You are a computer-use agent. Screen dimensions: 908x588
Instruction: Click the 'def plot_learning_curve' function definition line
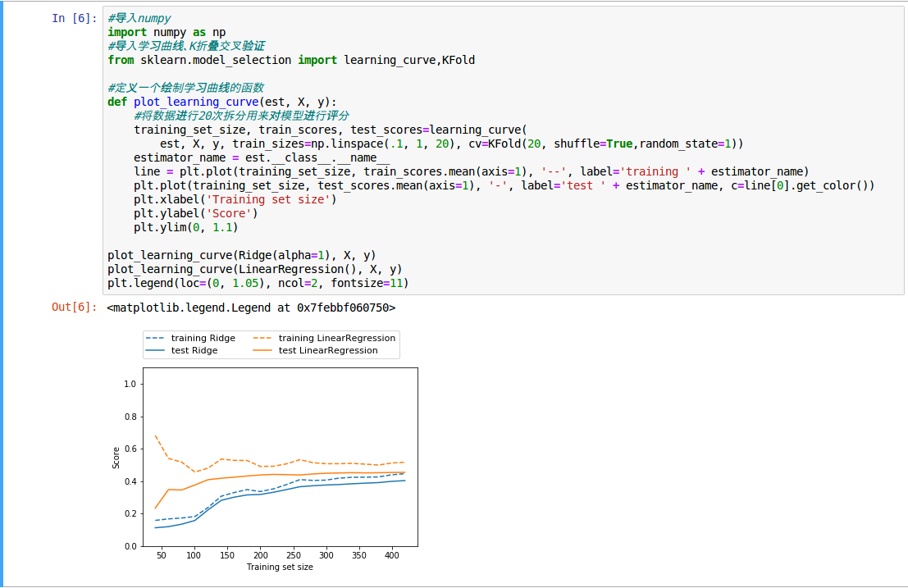tap(221, 102)
